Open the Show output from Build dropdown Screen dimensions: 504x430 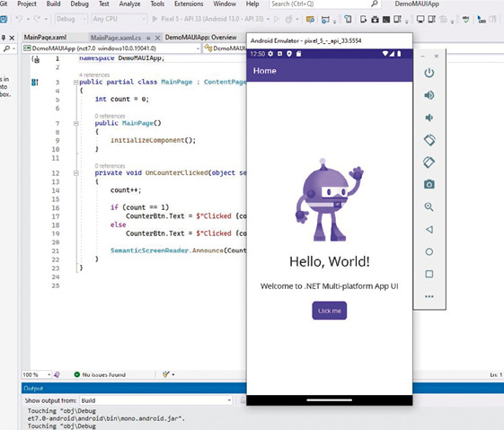[x=156, y=400]
